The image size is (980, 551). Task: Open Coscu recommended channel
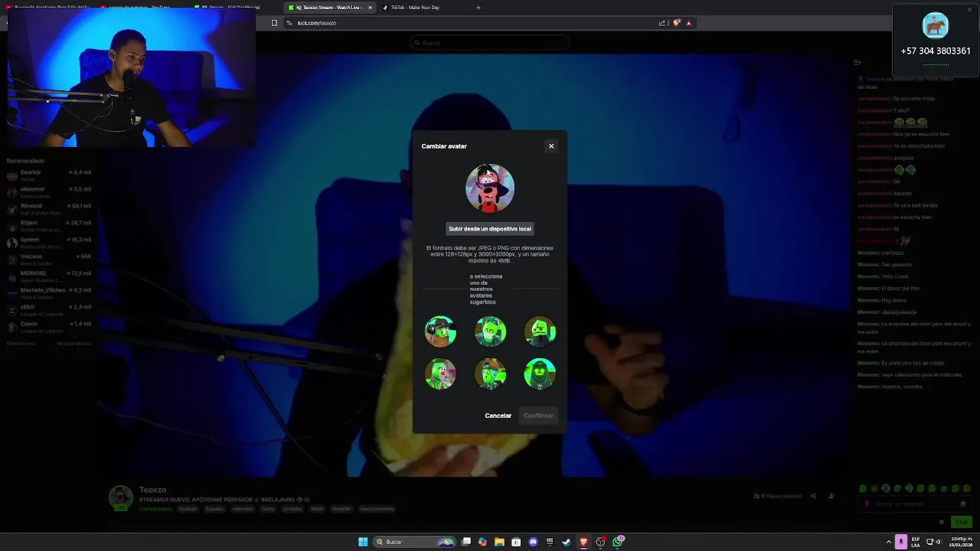coord(47,327)
